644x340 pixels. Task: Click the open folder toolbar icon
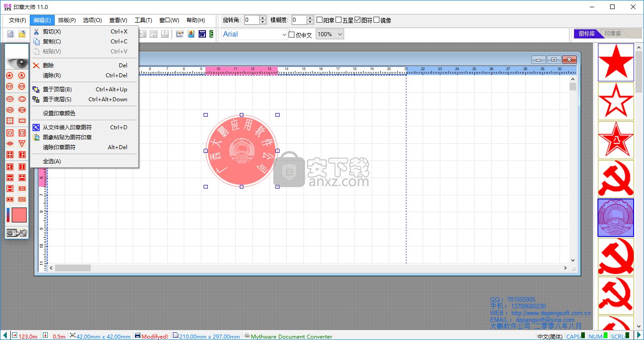tap(22, 34)
